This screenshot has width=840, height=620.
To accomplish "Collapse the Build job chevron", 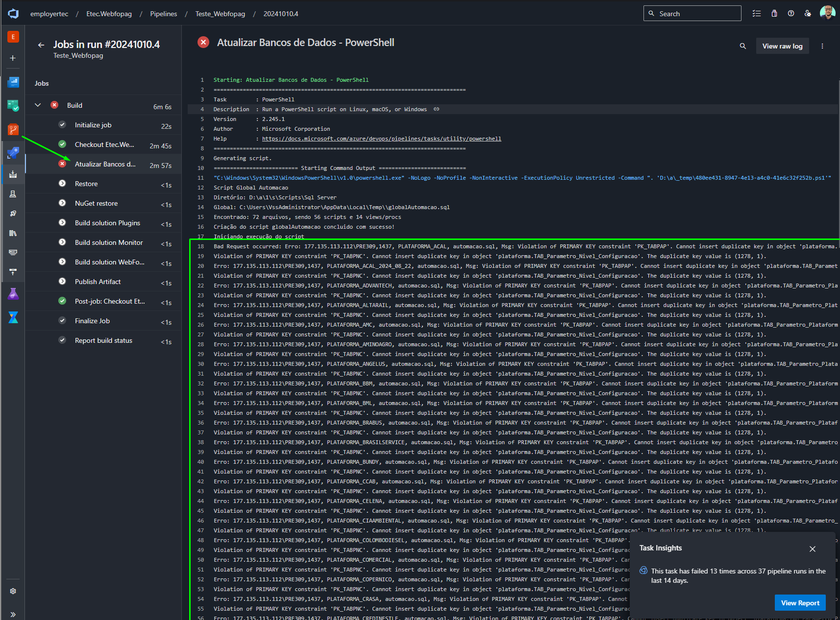I will (38, 105).
